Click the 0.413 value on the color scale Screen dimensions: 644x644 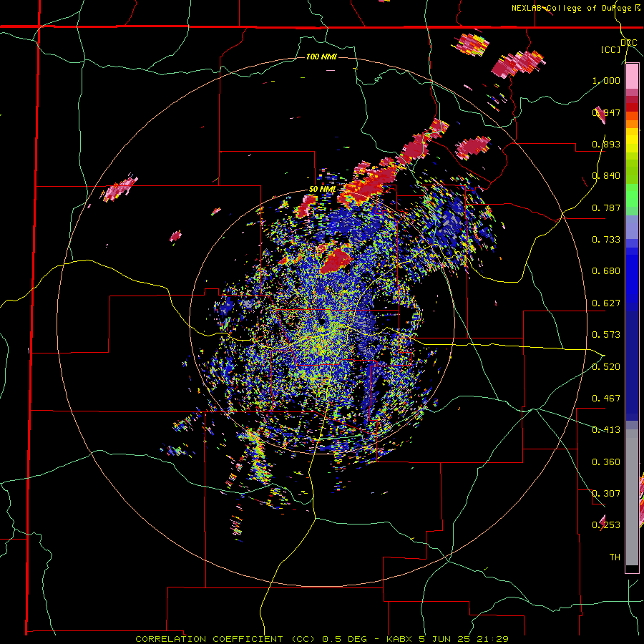(x=606, y=430)
